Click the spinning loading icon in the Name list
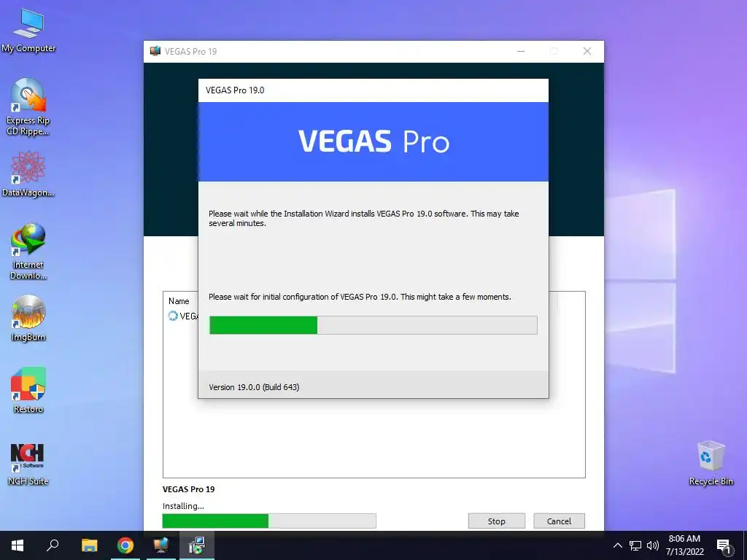Viewport: 747px width, 560px height. (173, 316)
